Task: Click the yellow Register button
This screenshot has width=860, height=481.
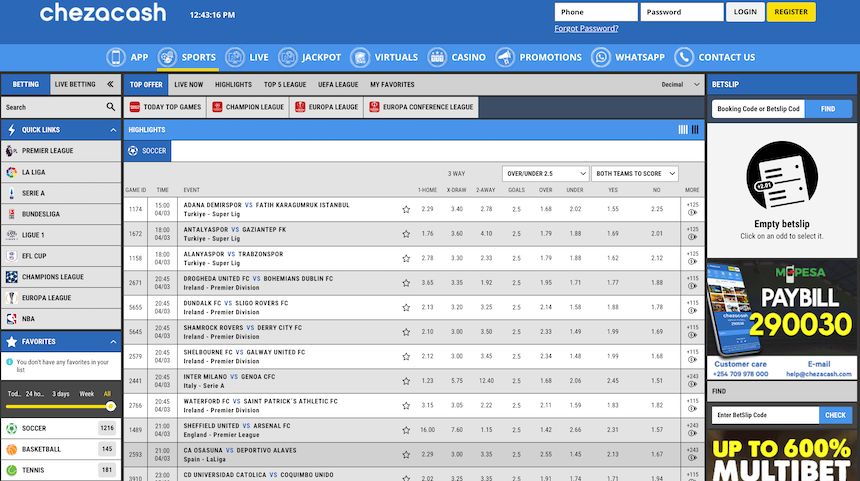Action: coord(791,12)
